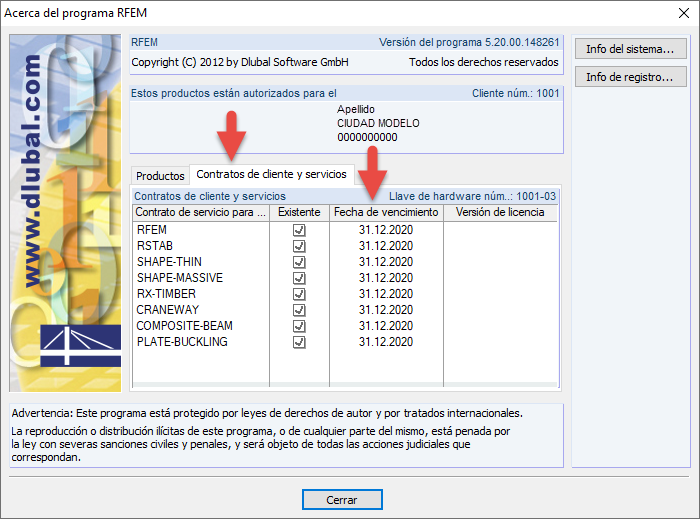Sort by Fecha de vencimiento column header
700x519 pixels.
click(386, 212)
